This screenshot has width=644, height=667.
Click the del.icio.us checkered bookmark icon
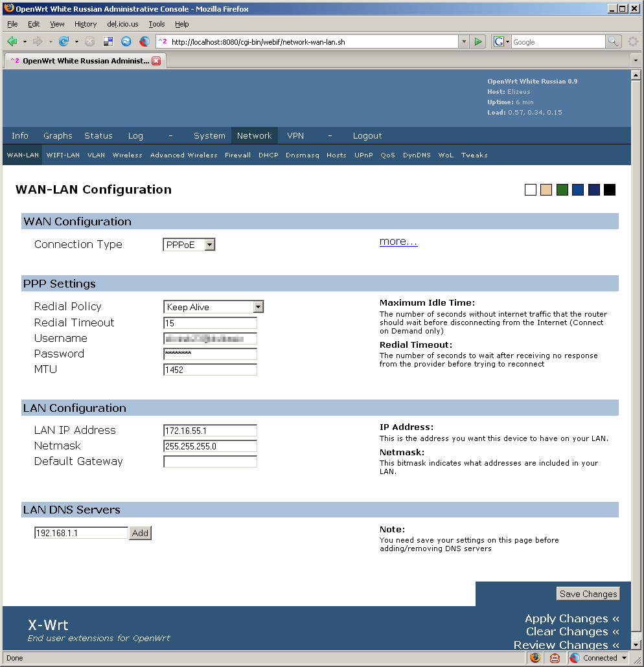pyautogui.click(x=108, y=41)
